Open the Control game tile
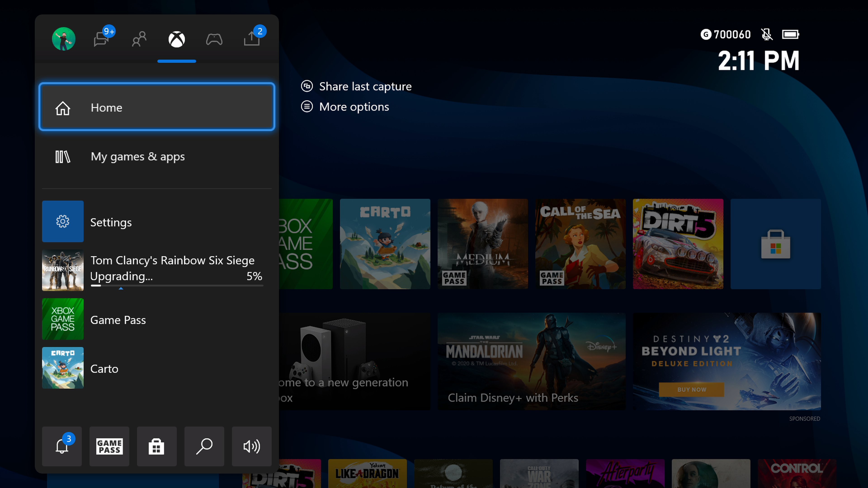 (x=797, y=474)
